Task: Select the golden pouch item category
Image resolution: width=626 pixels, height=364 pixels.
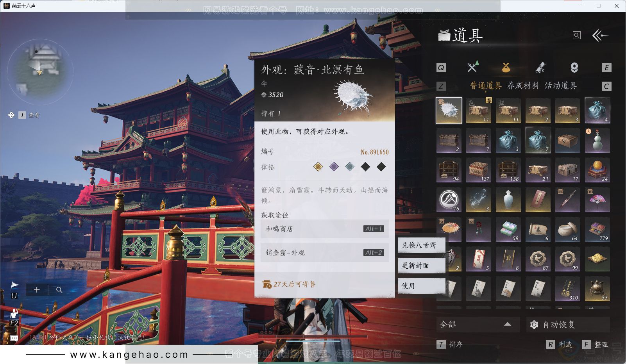Action: pos(506,68)
